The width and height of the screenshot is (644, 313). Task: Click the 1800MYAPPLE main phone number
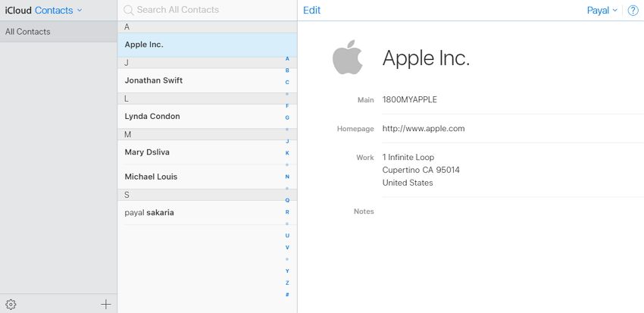click(409, 100)
